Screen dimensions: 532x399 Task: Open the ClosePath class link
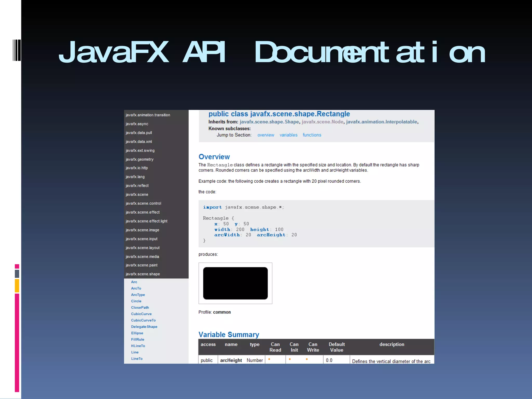pyautogui.click(x=140, y=307)
